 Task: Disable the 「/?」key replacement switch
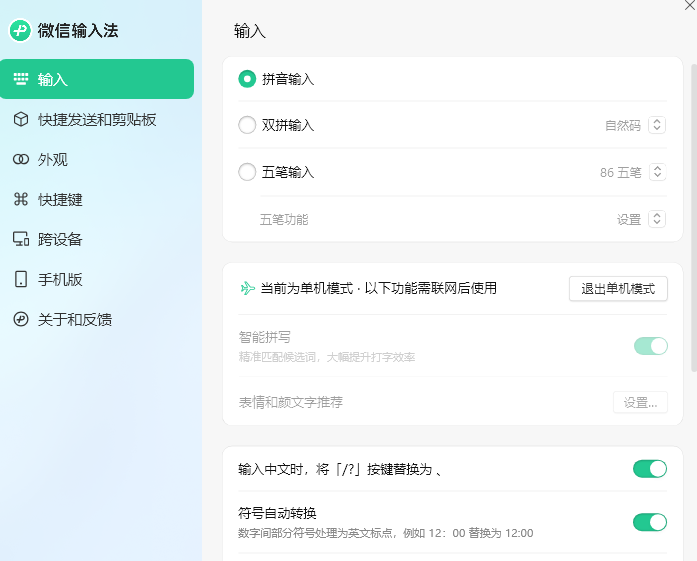tap(649, 469)
